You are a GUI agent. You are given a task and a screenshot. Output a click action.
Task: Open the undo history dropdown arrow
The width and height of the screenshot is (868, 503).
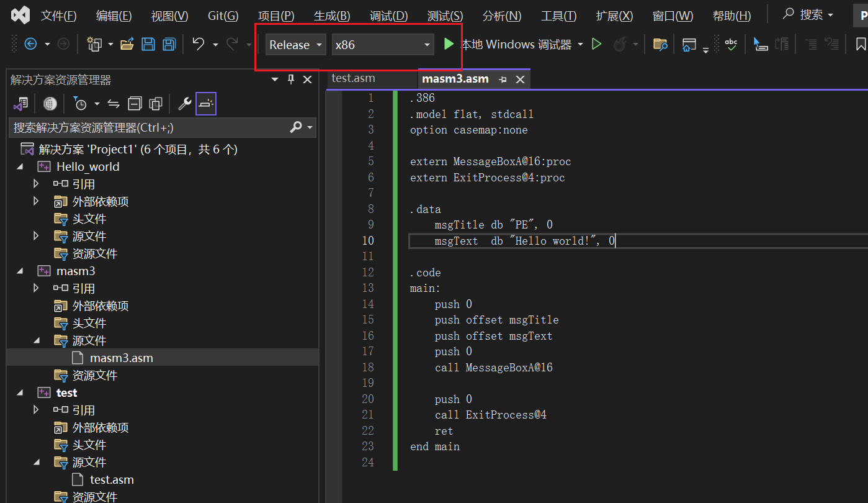point(215,44)
